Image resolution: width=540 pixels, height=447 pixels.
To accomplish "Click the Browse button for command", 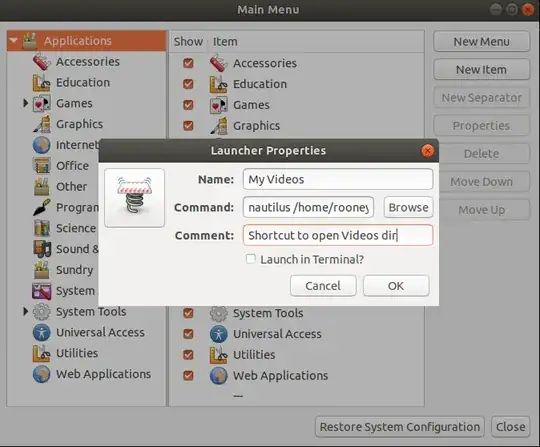I will pyautogui.click(x=408, y=207).
